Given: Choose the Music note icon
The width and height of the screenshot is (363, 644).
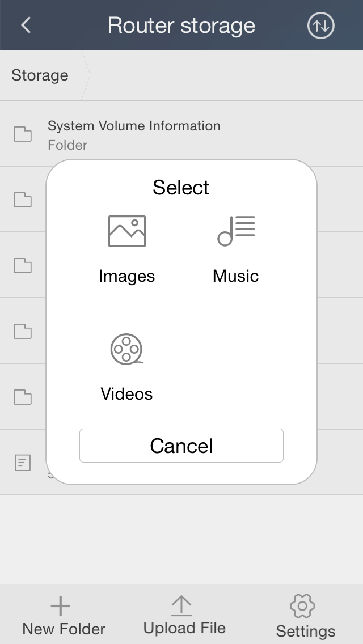Looking at the screenshot, I should [x=236, y=231].
